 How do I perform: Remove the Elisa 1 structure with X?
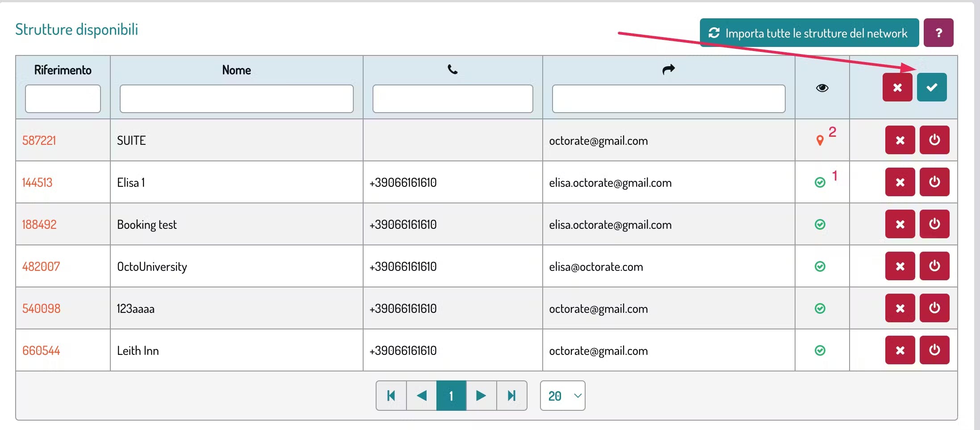coord(900,182)
